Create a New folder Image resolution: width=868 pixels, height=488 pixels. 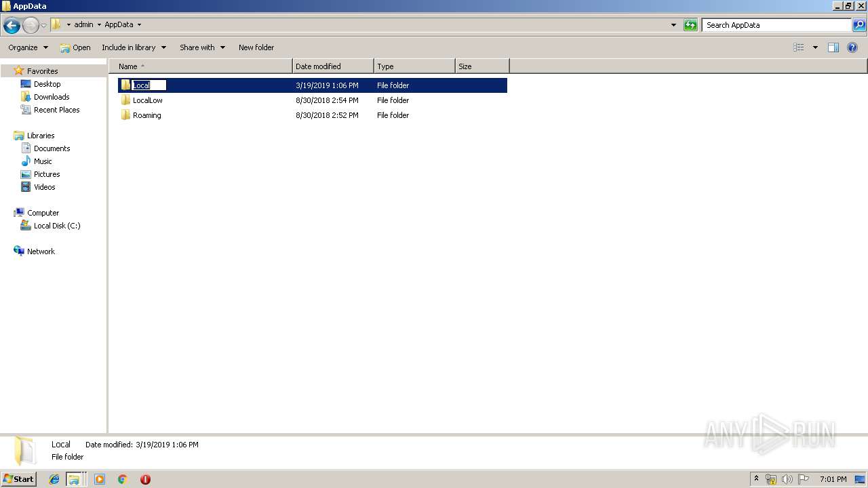click(x=256, y=47)
